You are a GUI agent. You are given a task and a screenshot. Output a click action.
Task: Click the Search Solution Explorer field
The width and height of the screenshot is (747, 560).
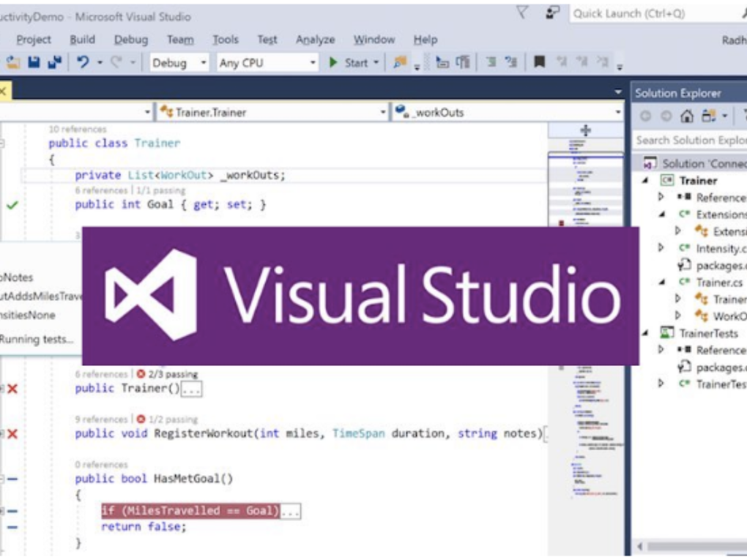click(690, 140)
